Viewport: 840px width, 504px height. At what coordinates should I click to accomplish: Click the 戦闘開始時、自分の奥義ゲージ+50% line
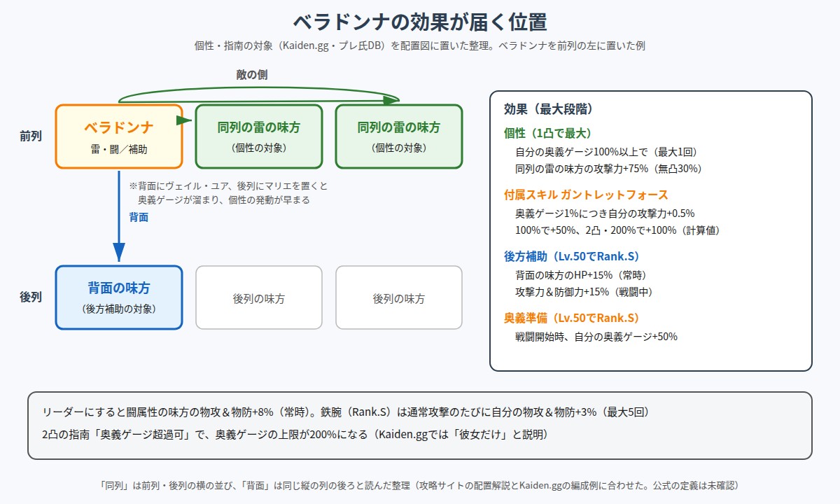(596, 336)
